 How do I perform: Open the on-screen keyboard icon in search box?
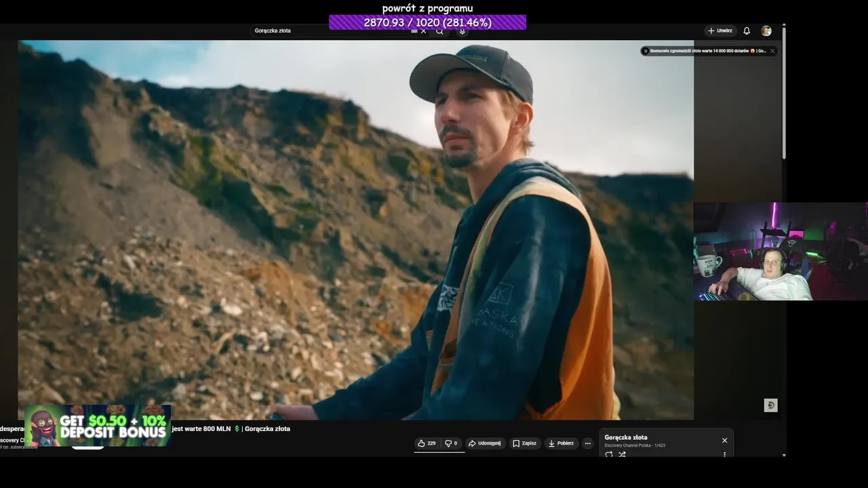[x=414, y=31]
